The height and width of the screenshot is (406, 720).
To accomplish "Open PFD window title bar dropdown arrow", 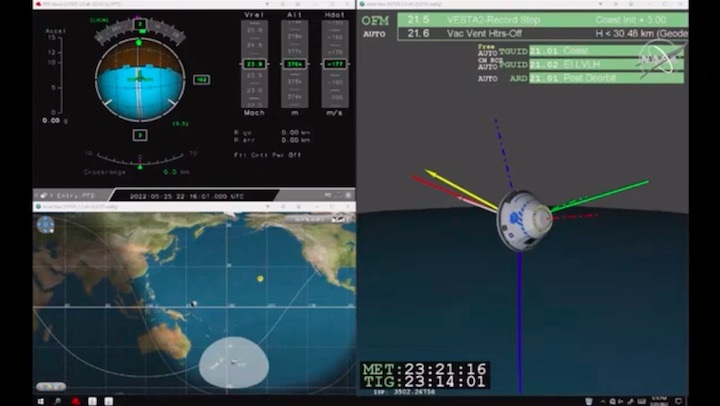I will point(267,4).
